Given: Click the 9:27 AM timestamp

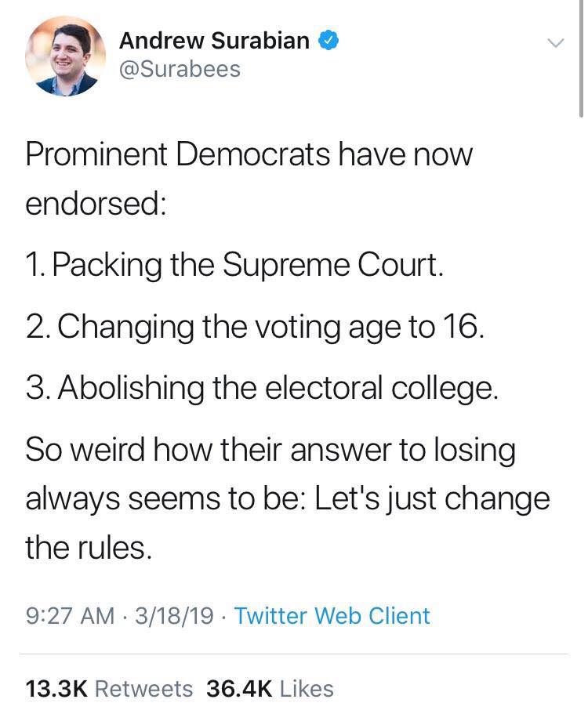Looking at the screenshot, I should (71, 615).
